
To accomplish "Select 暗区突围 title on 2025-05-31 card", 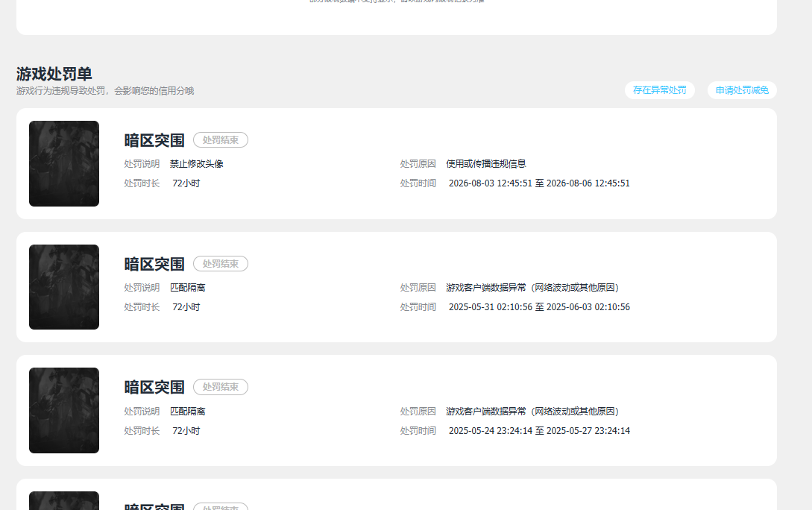I will pos(154,264).
